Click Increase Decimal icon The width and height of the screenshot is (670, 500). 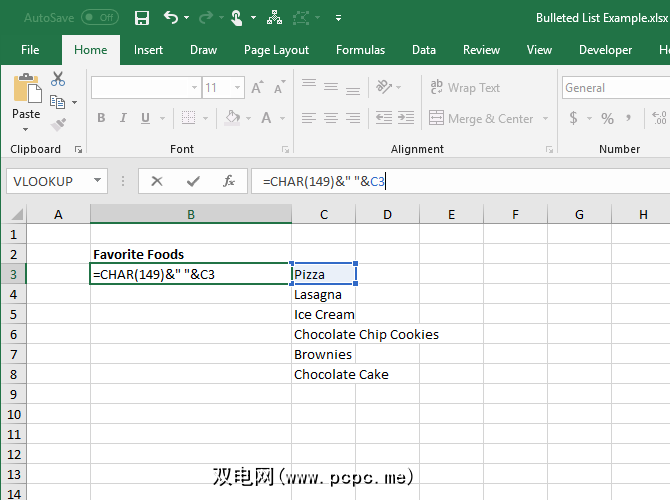(x=659, y=118)
